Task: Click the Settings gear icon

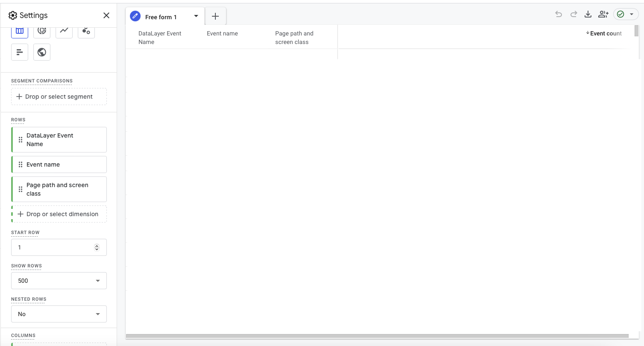Action: (12, 15)
